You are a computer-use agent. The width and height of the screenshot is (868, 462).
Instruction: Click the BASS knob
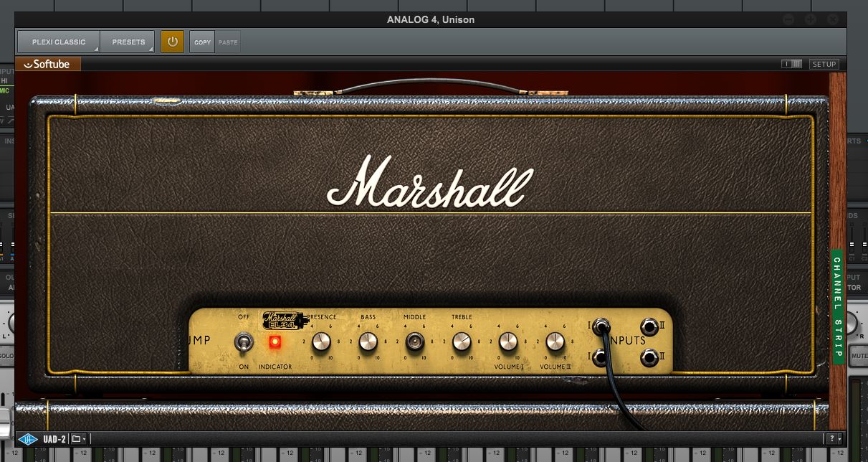368,341
